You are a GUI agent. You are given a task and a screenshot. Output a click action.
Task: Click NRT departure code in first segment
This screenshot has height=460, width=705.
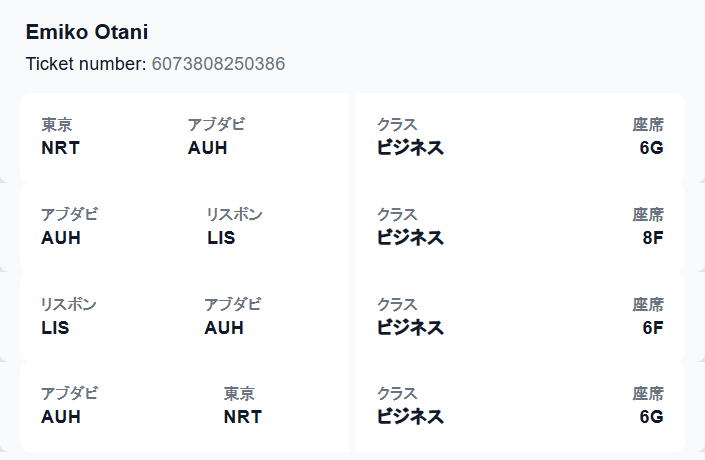pyautogui.click(x=60, y=147)
